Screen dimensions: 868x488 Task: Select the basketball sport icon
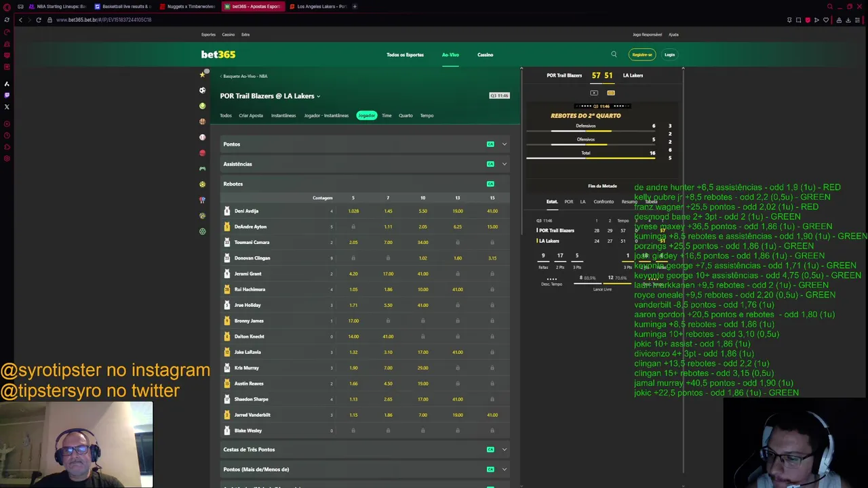pos(202,121)
